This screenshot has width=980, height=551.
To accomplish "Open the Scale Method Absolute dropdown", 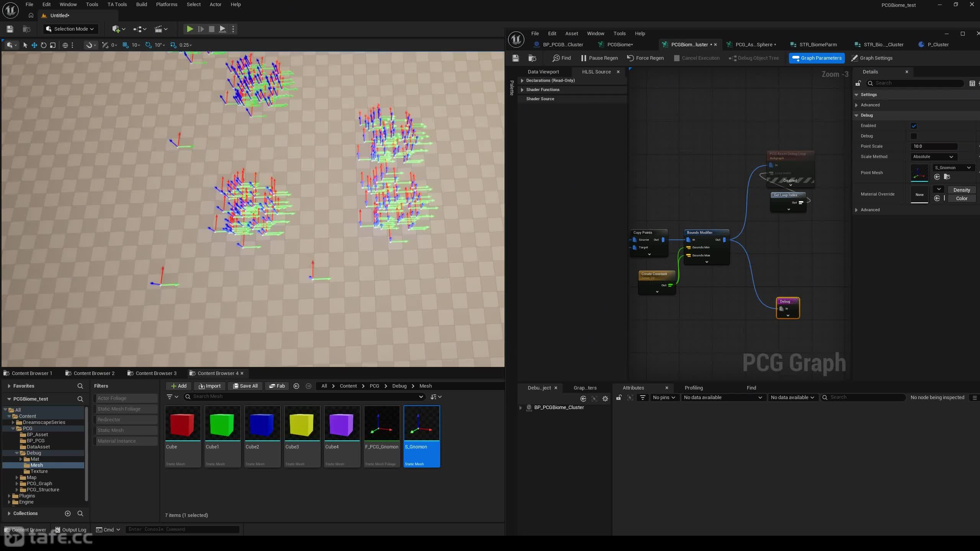I will pyautogui.click(x=933, y=157).
